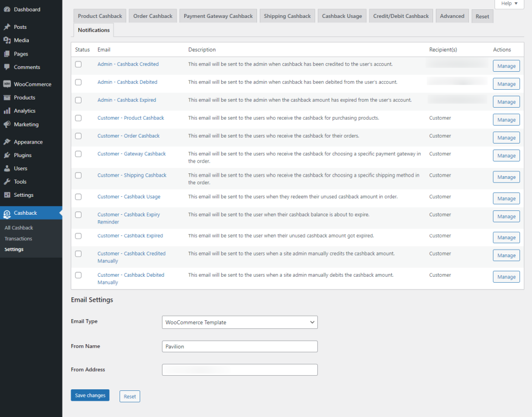Manage Admin - Cashback Debited email

click(x=506, y=84)
